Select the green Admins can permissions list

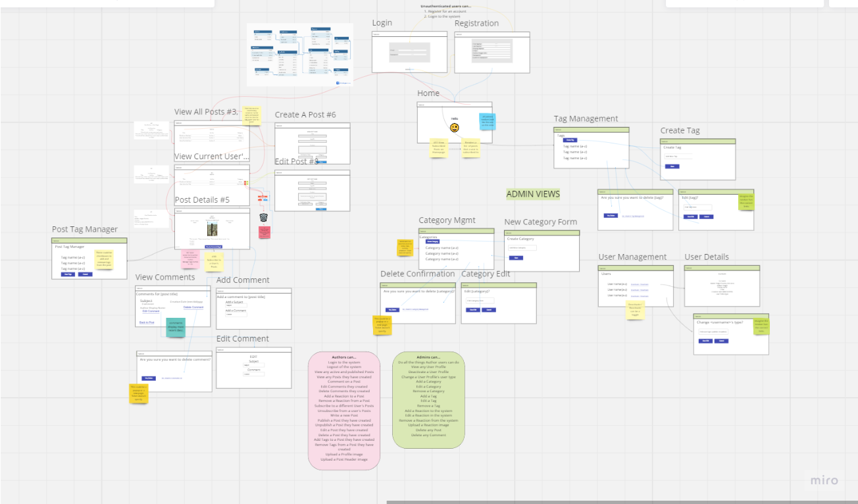(428, 400)
